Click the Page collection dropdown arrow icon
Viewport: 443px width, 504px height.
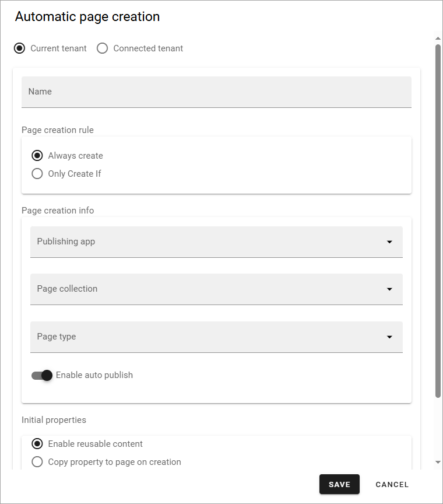389,289
